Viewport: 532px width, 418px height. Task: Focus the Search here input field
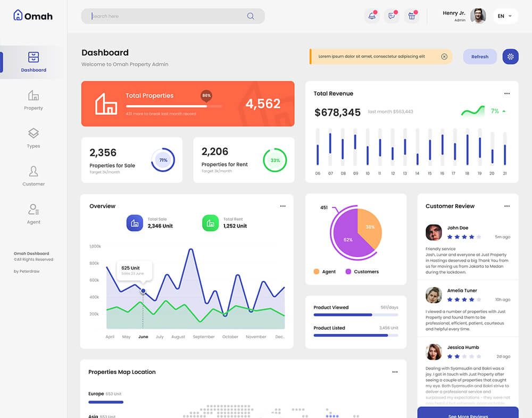point(165,16)
